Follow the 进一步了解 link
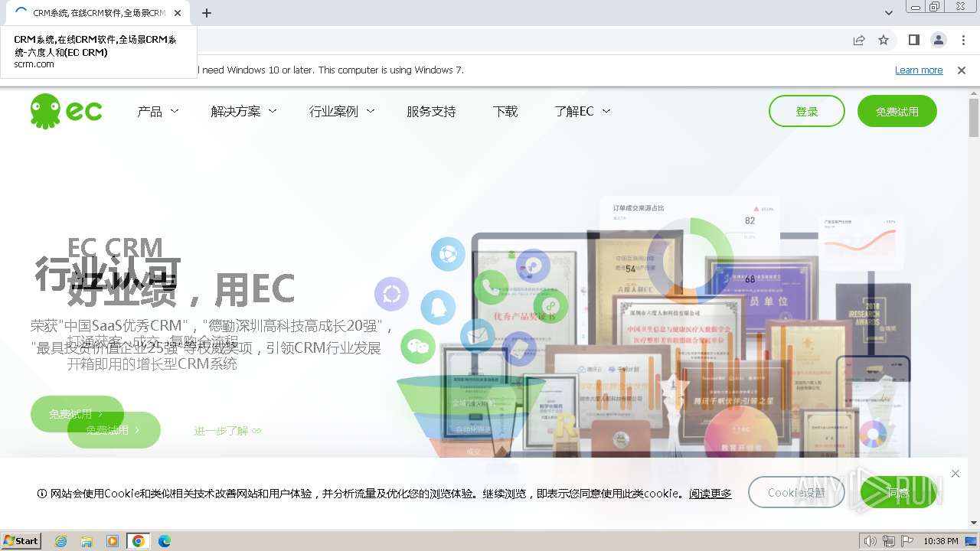Screen dimensions: 980x551 click(227, 431)
